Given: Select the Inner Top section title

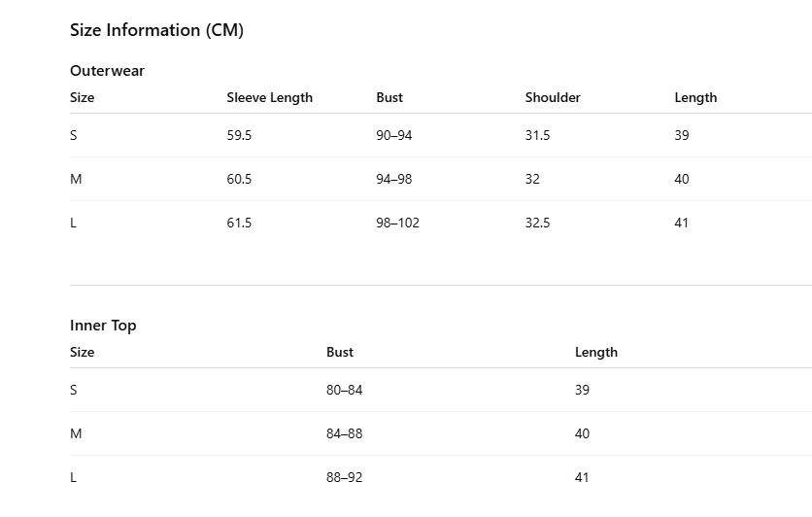Looking at the screenshot, I should click(x=103, y=326).
